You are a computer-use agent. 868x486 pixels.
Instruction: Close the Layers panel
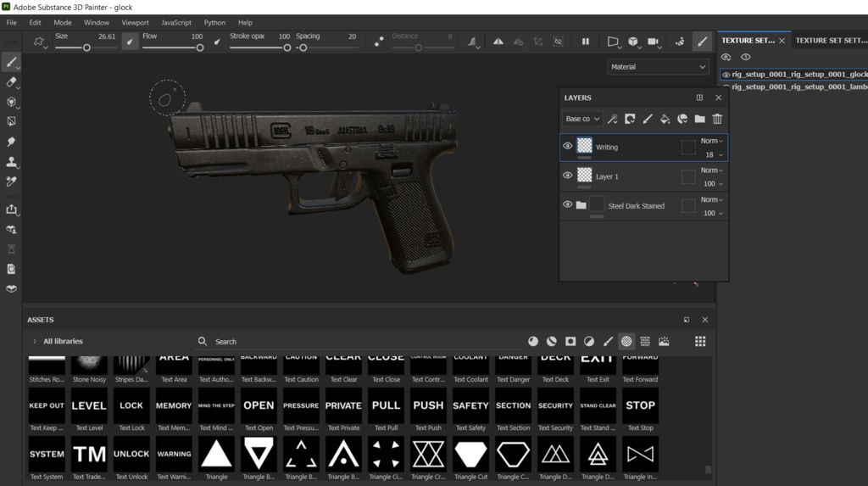[x=719, y=98]
